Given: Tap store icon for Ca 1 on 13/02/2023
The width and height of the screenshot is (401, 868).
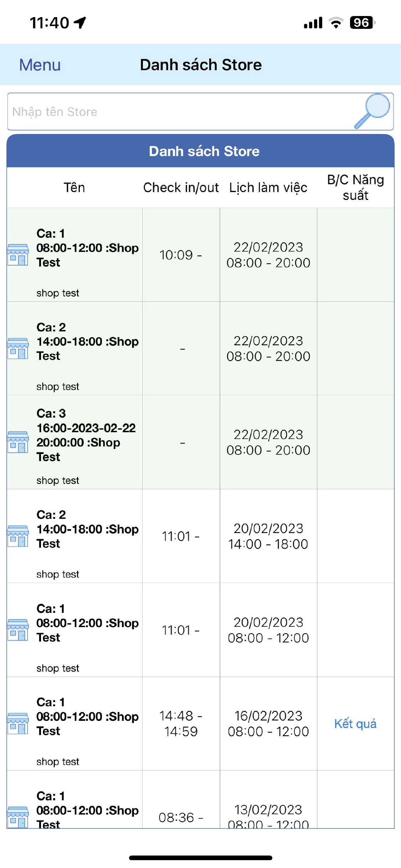Looking at the screenshot, I should (x=18, y=817).
